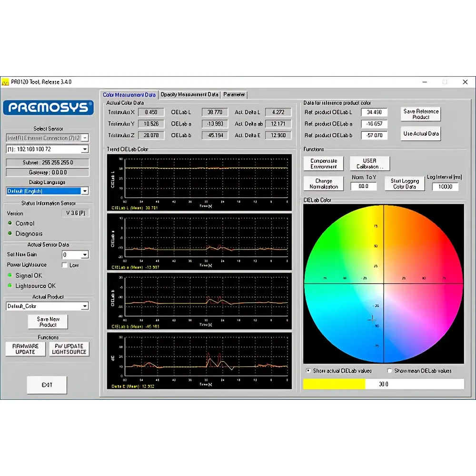This screenshot has height=476, width=476.
Task: Enable the Low power lightsource checkbox
Action: pos(65,265)
